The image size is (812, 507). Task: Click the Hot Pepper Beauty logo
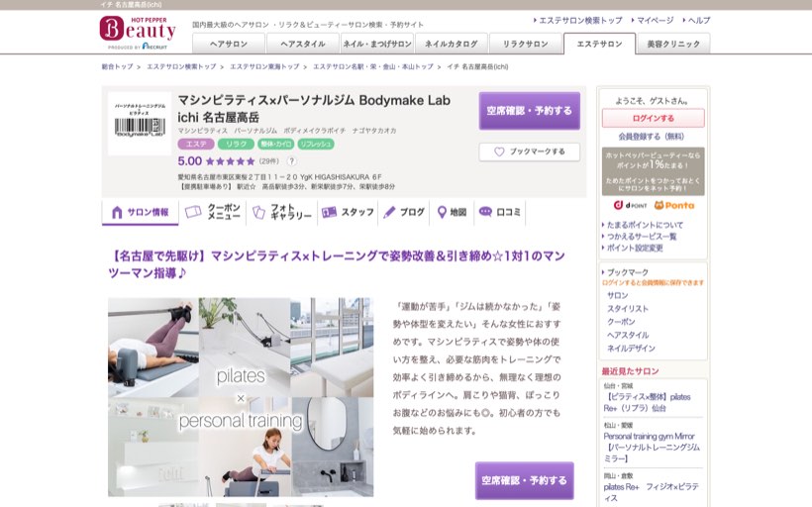tap(138, 33)
